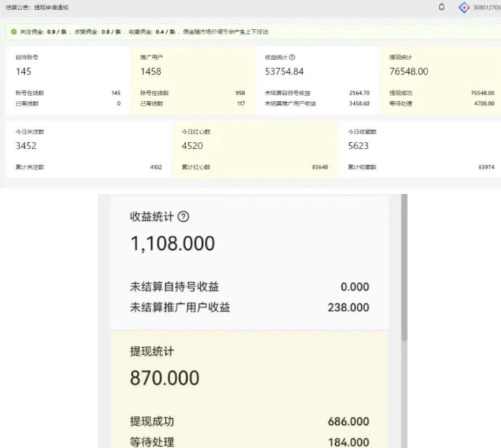
Task: Click the 未结算推广用户收益 3458.60 row
Action: point(317,103)
